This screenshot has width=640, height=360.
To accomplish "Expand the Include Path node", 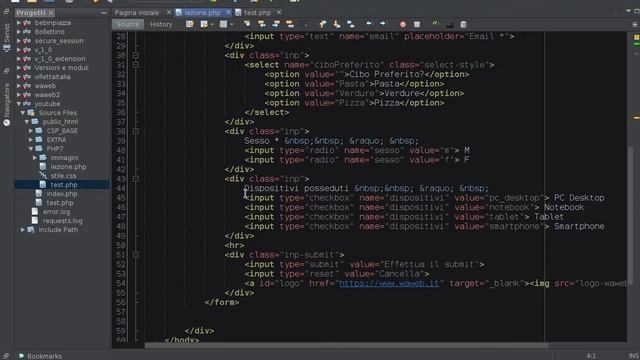I will click(x=23, y=229).
